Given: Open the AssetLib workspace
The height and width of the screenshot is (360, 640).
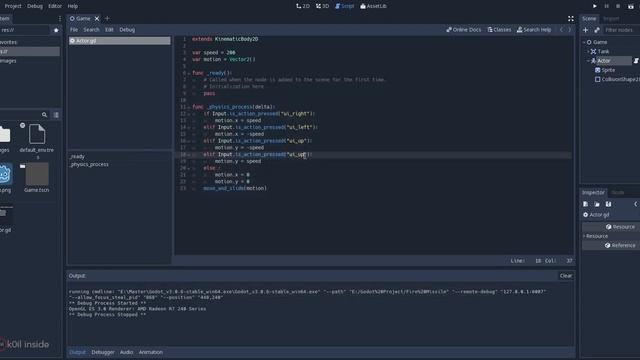Looking at the screenshot, I should click(x=373, y=6).
